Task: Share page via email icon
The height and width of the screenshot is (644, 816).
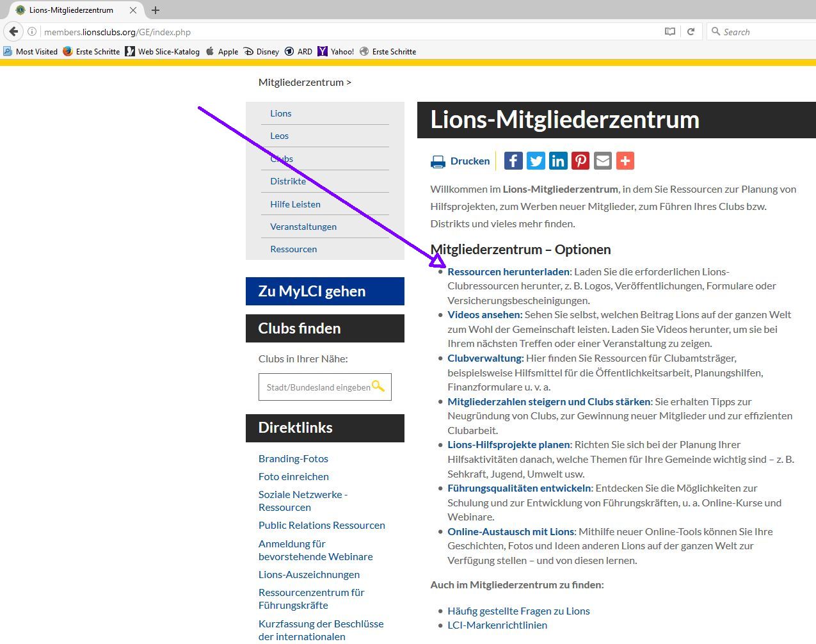Action: [x=603, y=161]
